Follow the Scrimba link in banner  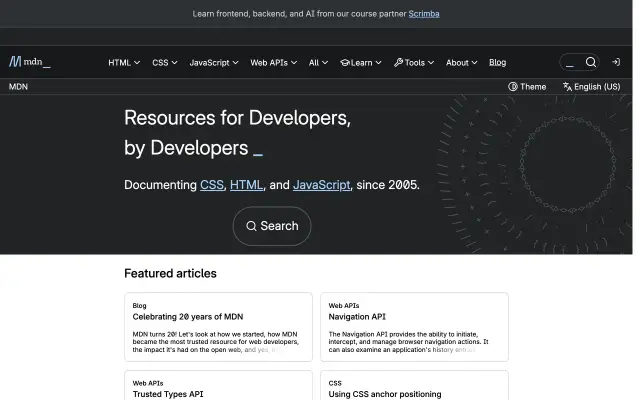tap(424, 14)
